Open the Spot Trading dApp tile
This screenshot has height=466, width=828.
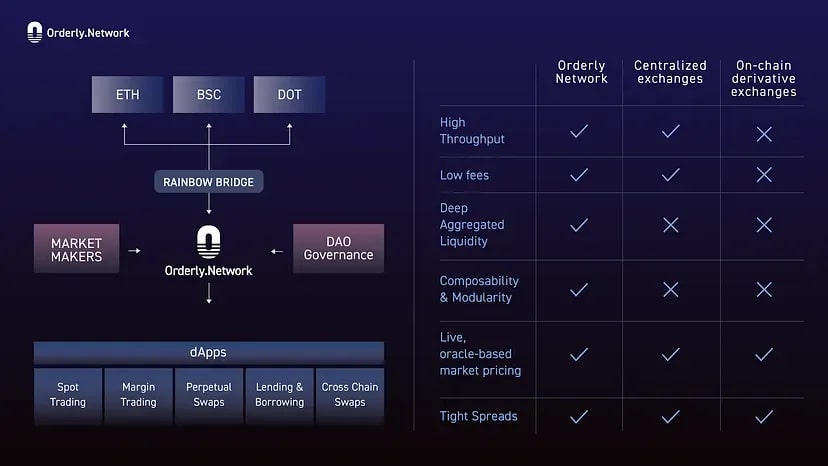(68, 395)
